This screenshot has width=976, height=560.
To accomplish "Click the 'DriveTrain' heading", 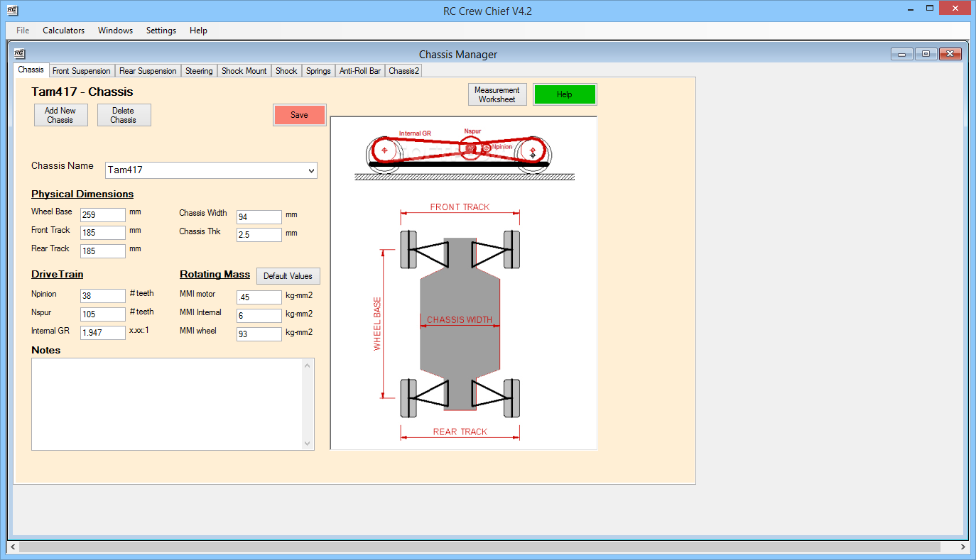I will 58,274.
